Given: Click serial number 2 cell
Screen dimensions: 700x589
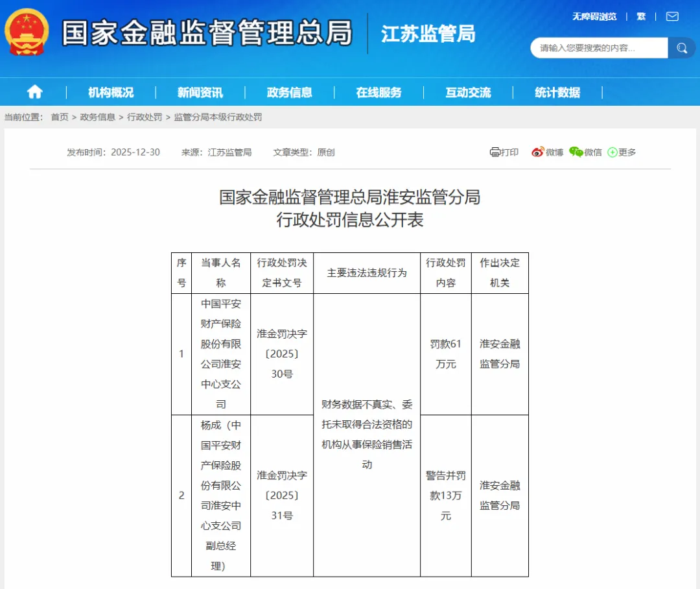Looking at the screenshot, I should 181,496.
